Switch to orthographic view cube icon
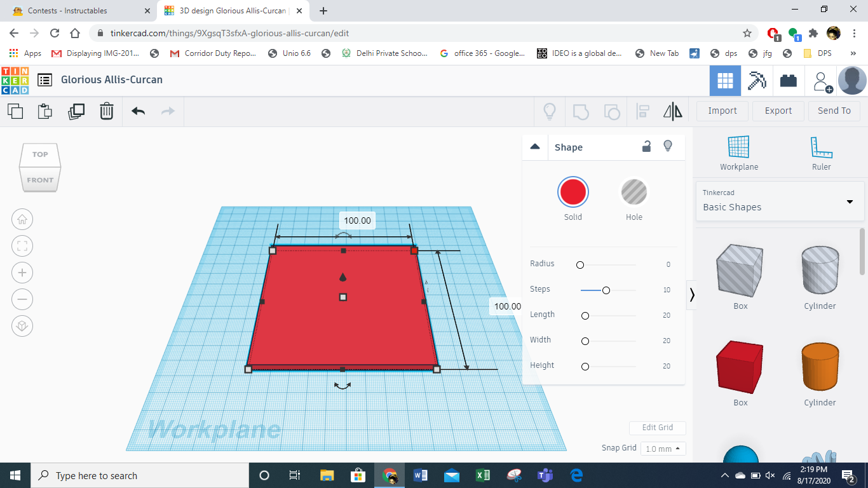Screen dimensions: 868x488 pyautogui.click(x=22, y=326)
